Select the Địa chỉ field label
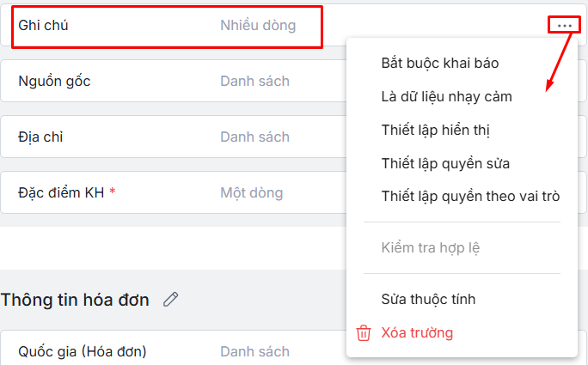This screenshot has width=588, height=365. click(40, 137)
